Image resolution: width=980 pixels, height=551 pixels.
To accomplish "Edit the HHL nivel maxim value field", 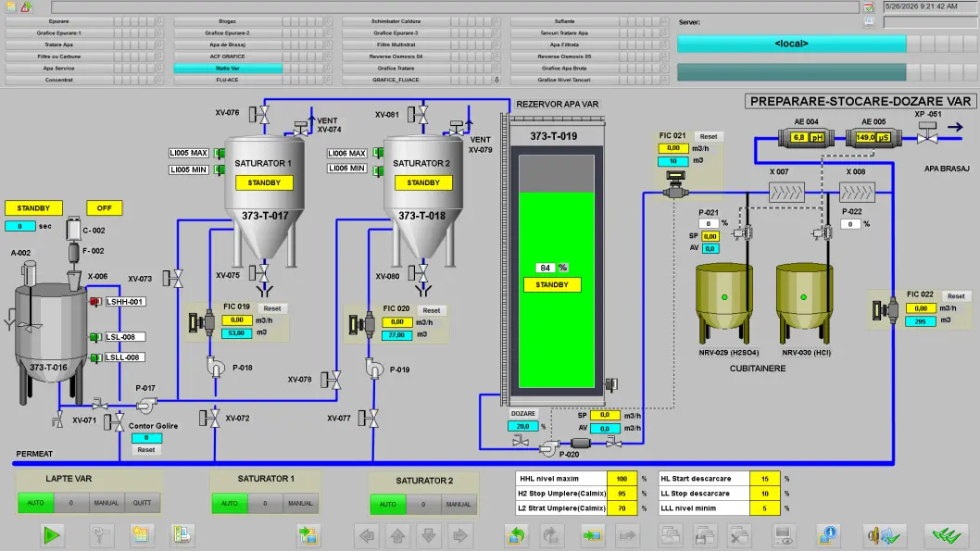I will pos(622,479).
